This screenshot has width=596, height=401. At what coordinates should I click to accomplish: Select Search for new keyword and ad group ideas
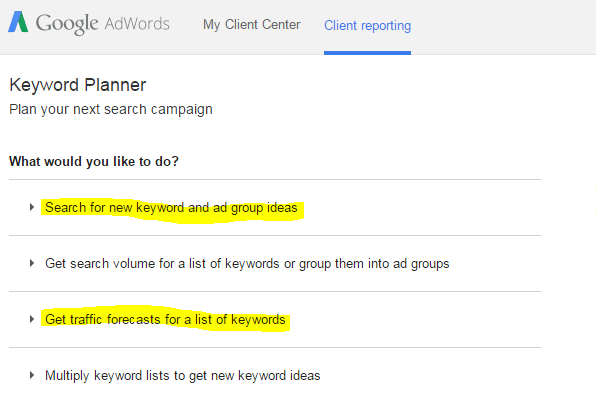[x=171, y=208]
